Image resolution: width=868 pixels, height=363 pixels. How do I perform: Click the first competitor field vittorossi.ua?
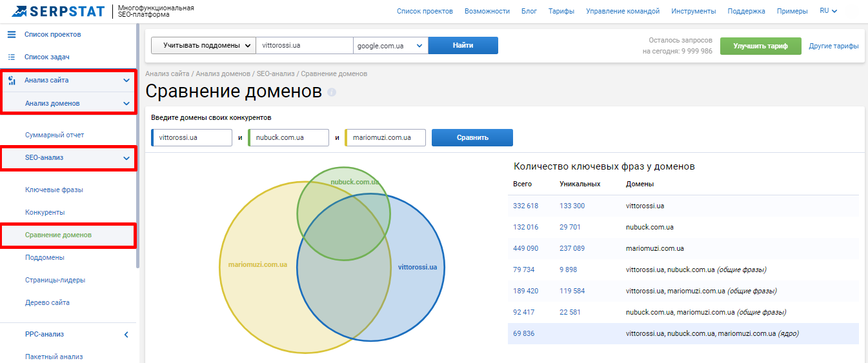192,137
